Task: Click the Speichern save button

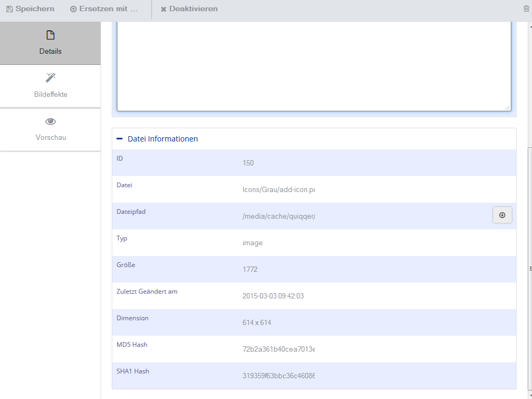Action: point(30,9)
